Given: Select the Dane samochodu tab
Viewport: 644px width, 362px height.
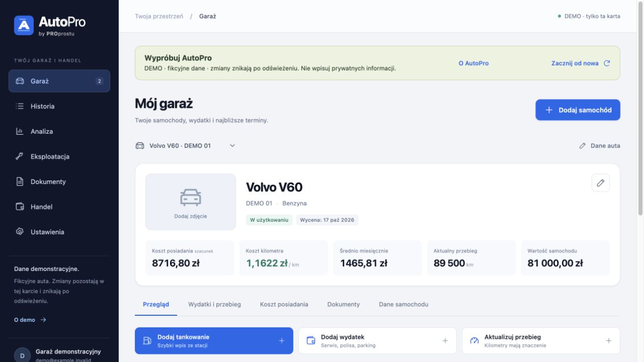Looking at the screenshot, I should [x=403, y=304].
